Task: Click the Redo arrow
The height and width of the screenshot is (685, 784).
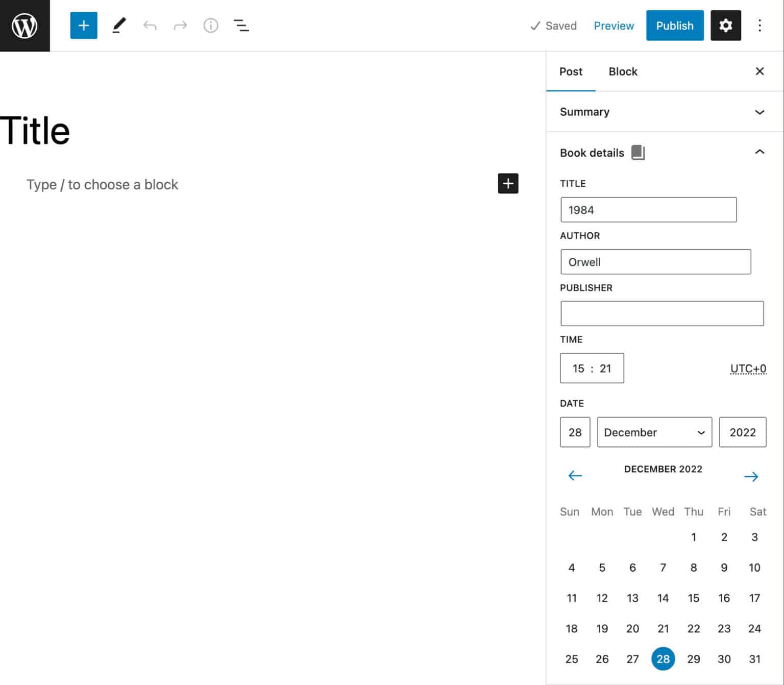Action: tap(180, 26)
